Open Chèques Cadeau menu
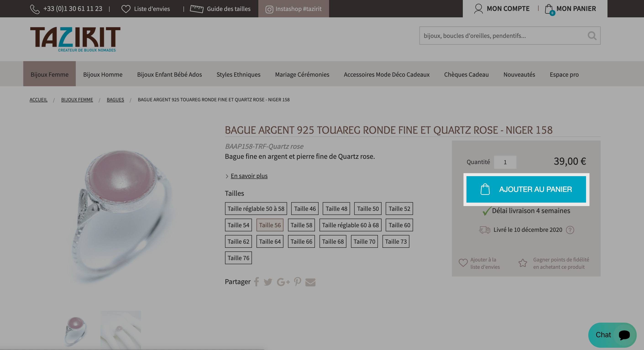 pos(466,74)
